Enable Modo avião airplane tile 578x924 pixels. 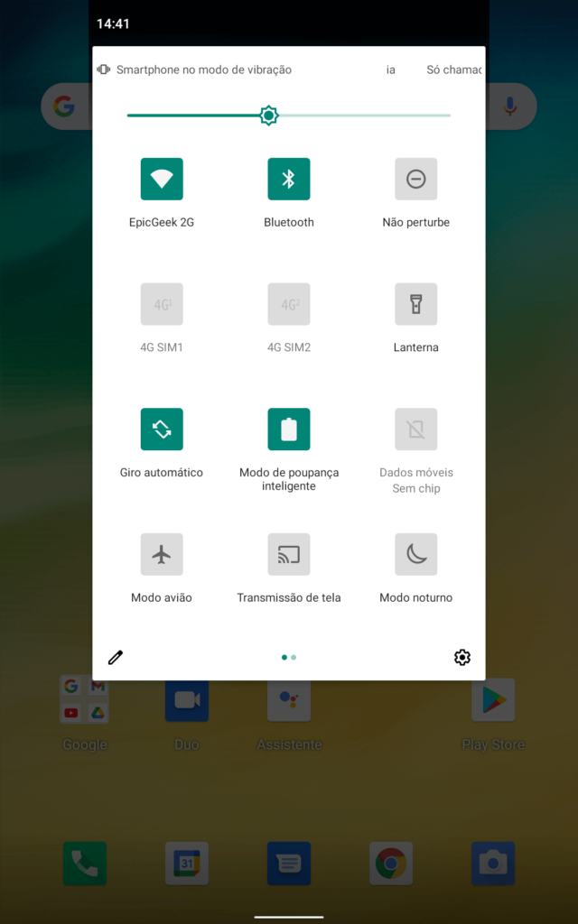[162, 554]
